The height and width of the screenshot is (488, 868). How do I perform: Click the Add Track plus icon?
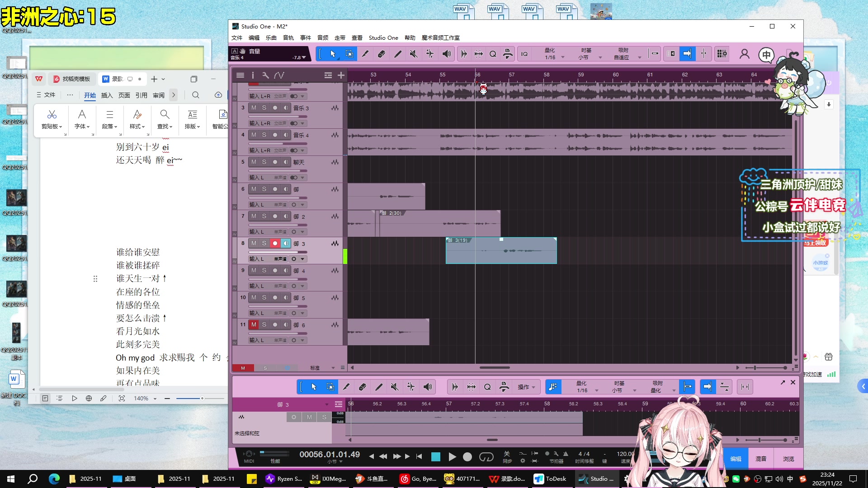coord(341,75)
